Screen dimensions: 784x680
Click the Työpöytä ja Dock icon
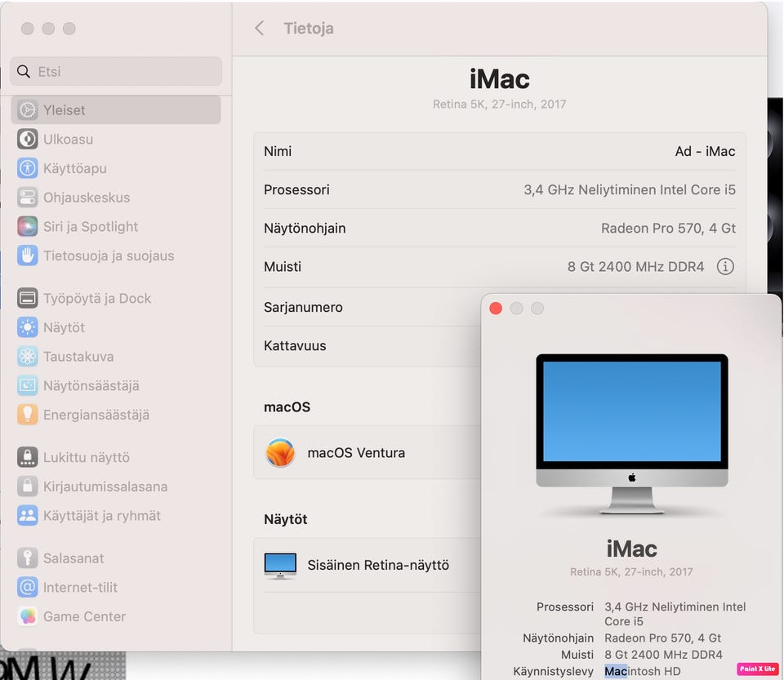point(28,298)
